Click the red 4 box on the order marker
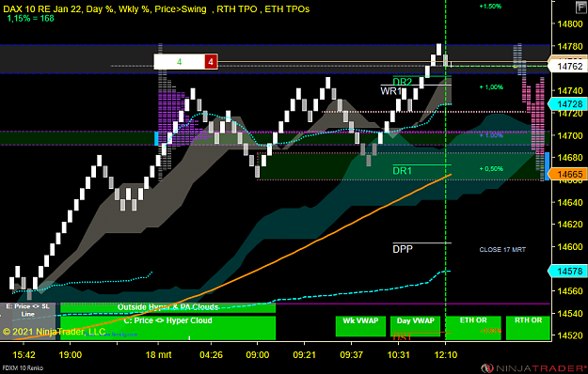The width and height of the screenshot is (588, 374). (211, 62)
